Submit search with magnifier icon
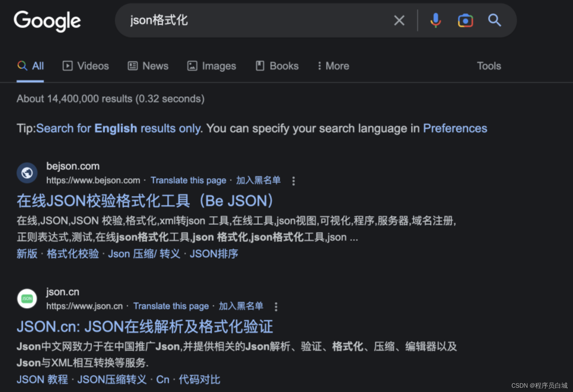The image size is (573, 392). (x=494, y=20)
